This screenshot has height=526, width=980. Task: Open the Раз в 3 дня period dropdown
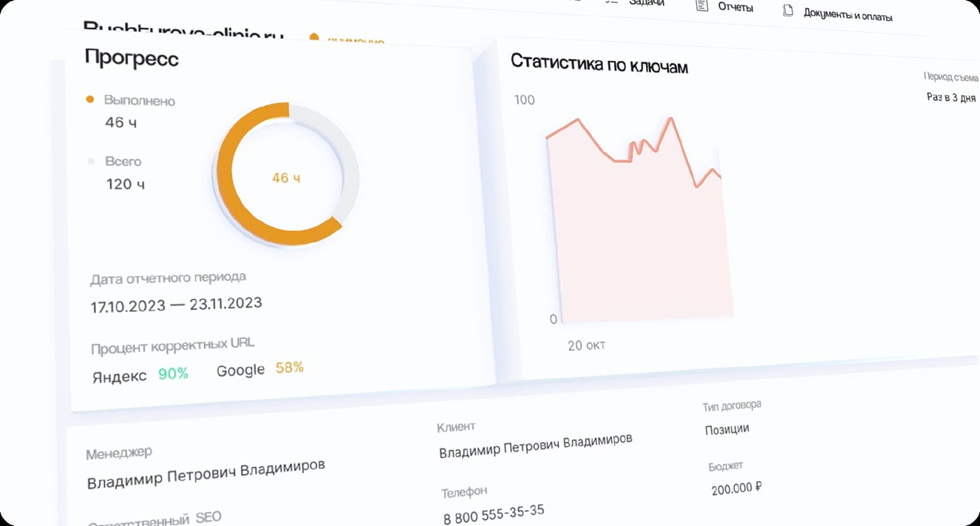tap(951, 97)
